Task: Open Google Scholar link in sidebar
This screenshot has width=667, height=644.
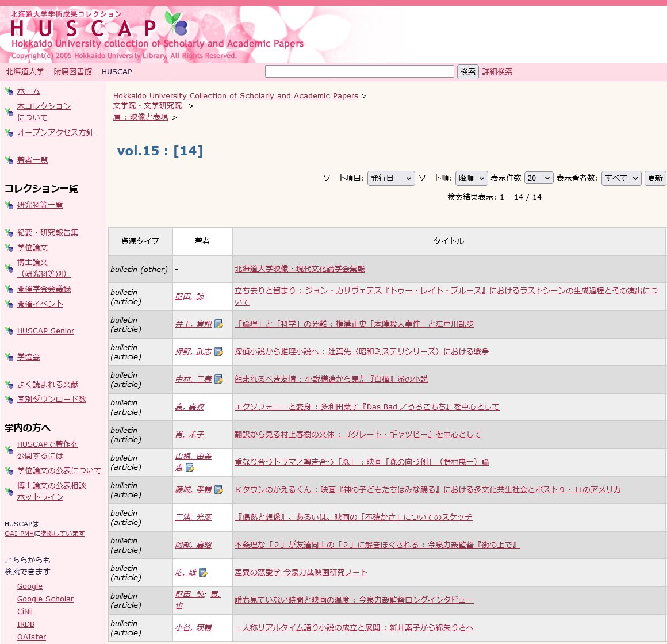Action: click(45, 599)
